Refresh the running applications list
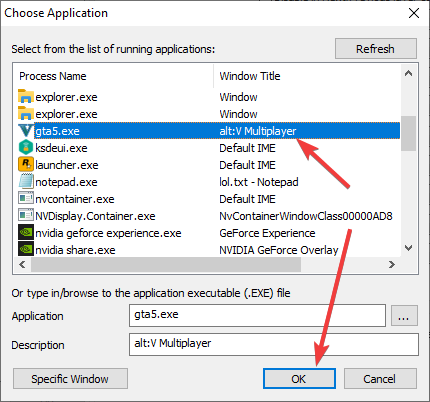430x402 pixels. [376, 49]
